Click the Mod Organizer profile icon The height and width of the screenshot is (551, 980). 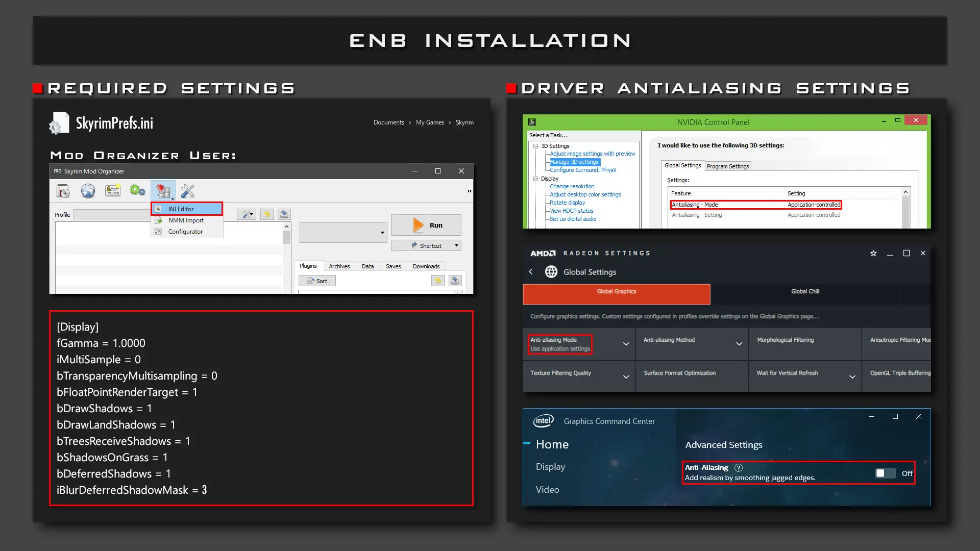point(112,191)
